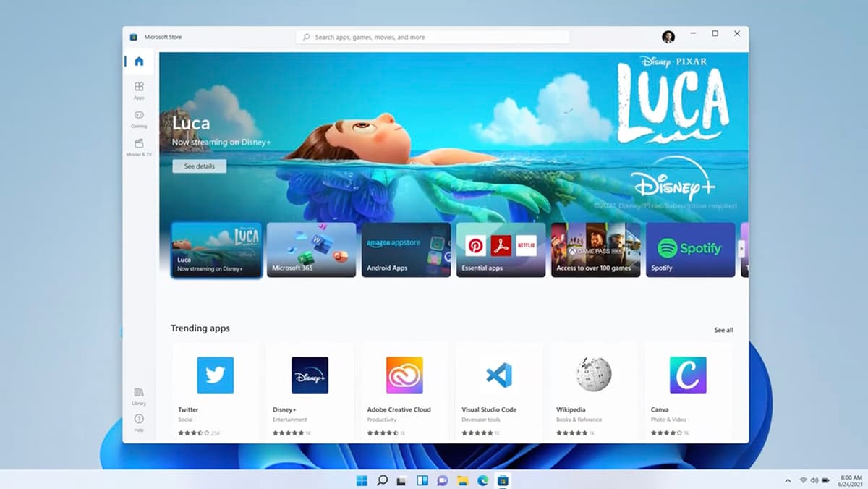Viewport: 868px width, 489px height.
Task: Select the Spotify featured thumbnail
Action: tap(690, 250)
